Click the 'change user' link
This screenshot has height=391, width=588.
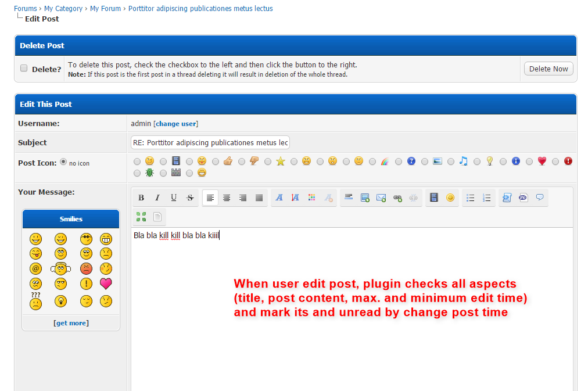point(175,124)
